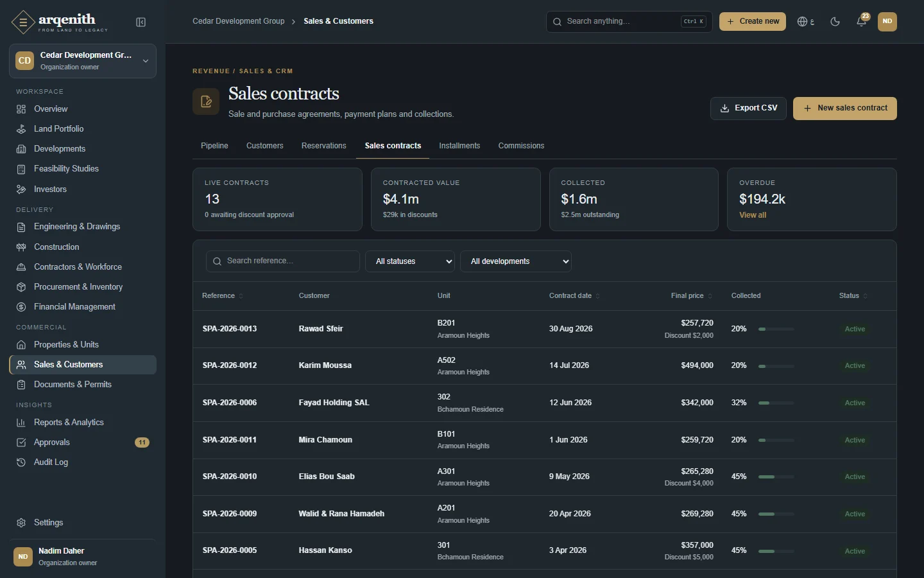Focus the Search anything box
The height and width of the screenshot is (578, 924).
pos(629,21)
